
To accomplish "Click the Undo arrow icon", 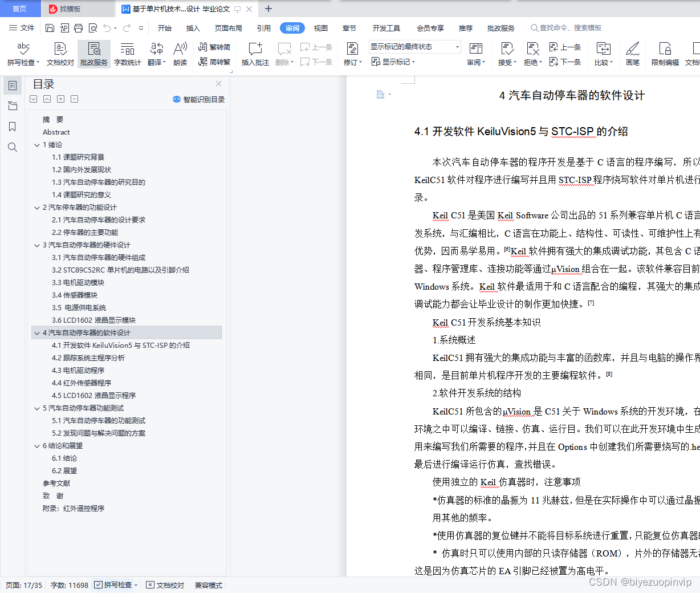I will coord(107,28).
